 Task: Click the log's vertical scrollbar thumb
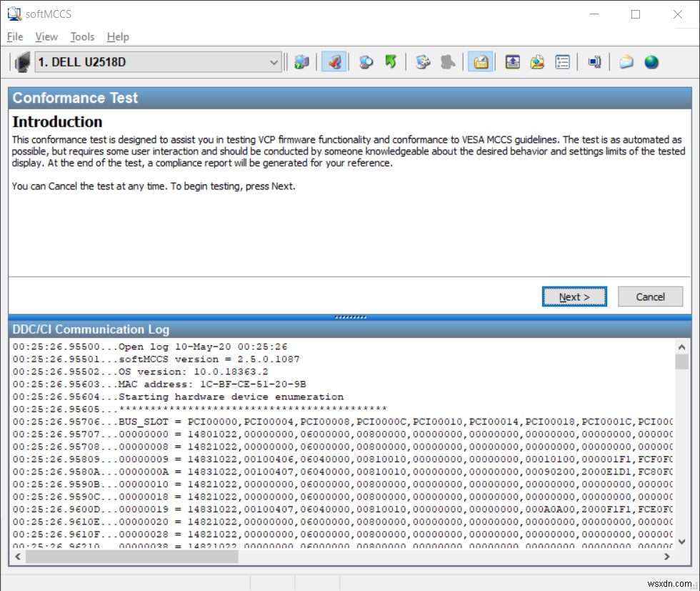(681, 362)
